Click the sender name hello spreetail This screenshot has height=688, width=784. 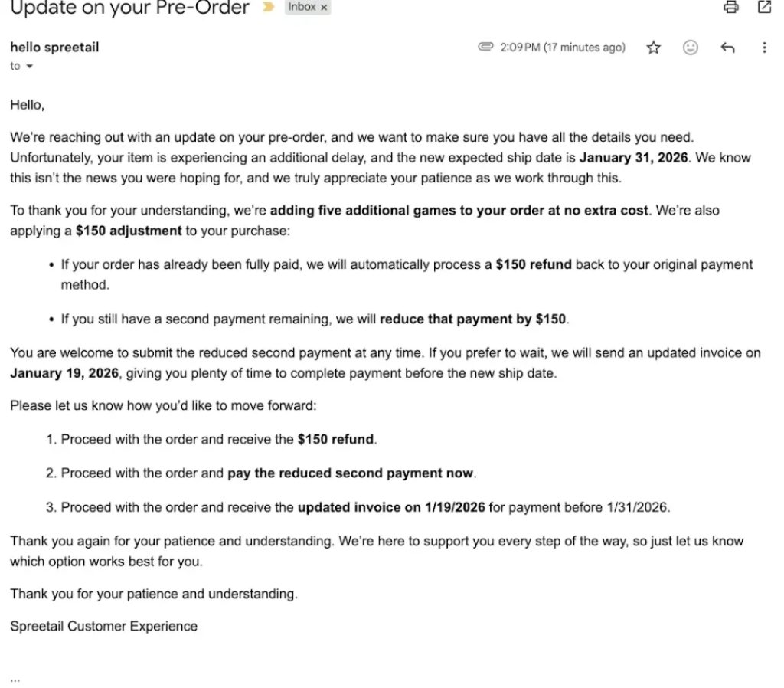(54, 47)
